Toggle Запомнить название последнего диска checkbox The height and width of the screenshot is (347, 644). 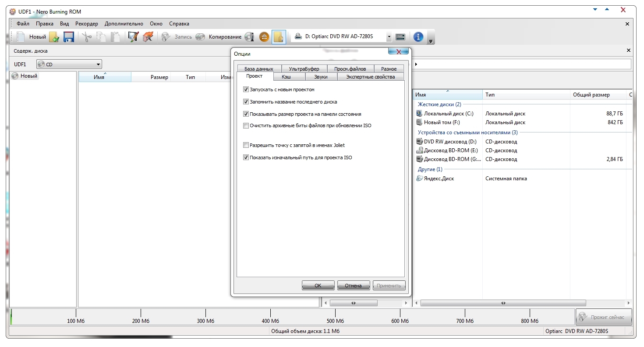click(x=246, y=102)
